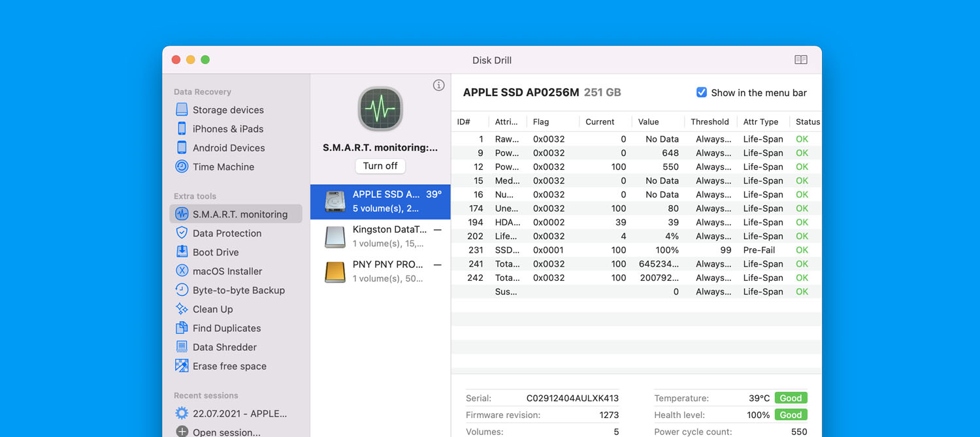Viewport: 980px width, 437px height.
Task: Select attribute row ID 202 Life...
Action: 636,236
